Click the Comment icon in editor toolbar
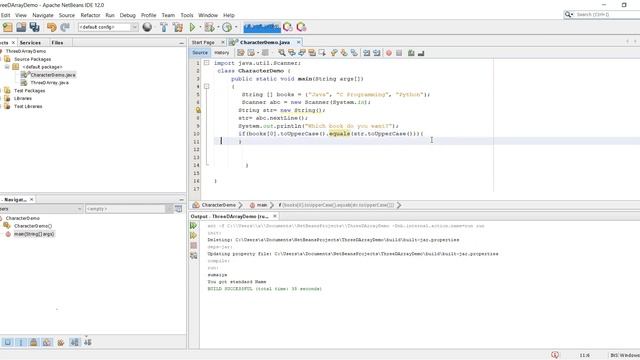This screenshot has height=360, width=640. [411, 53]
